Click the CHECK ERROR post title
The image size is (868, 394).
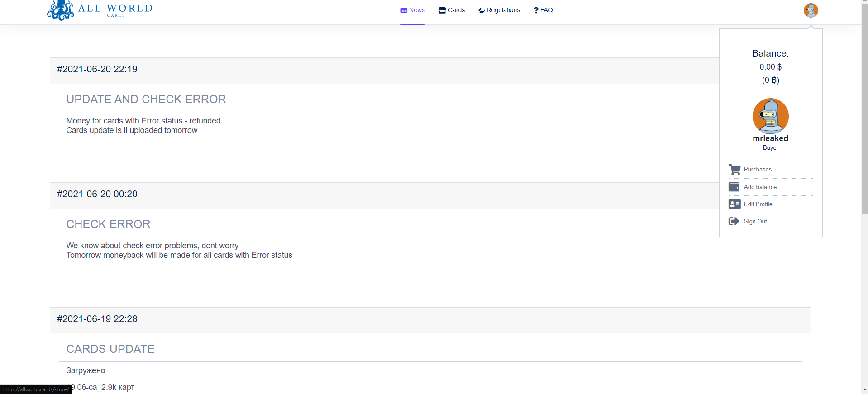tap(108, 224)
